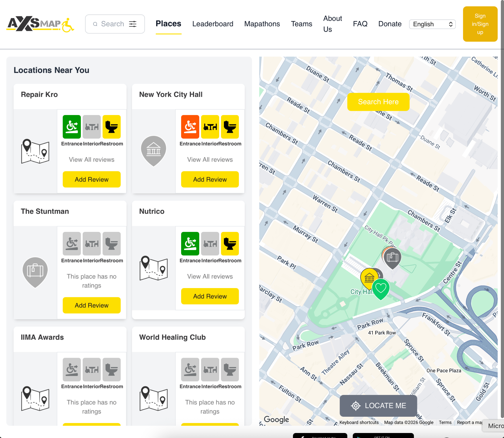Image resolution: width=504 pixels, height=438 pixels.
Task: Add Review for The Stuntman
Action: tap(92, 305)
